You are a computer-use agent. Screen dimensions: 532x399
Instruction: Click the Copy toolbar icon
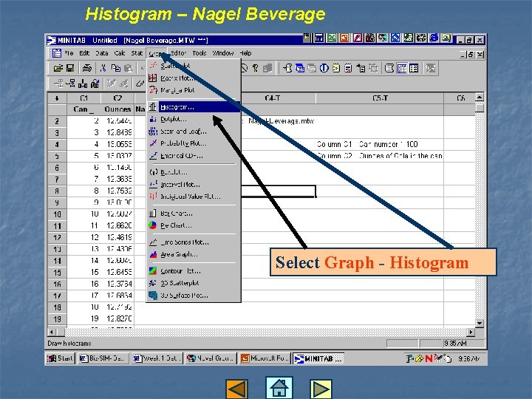tap(116, 69)
